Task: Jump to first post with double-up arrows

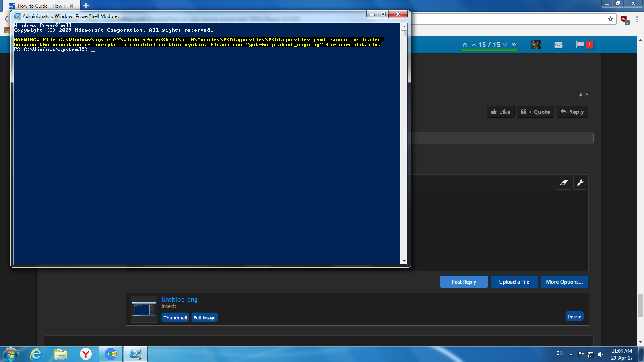Action: coord(465,45)
